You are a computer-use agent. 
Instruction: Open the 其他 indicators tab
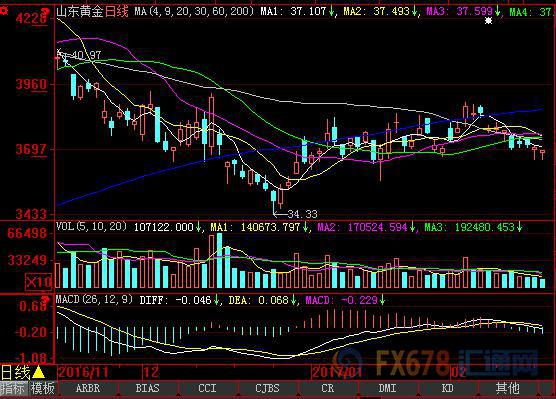point(507,388)
